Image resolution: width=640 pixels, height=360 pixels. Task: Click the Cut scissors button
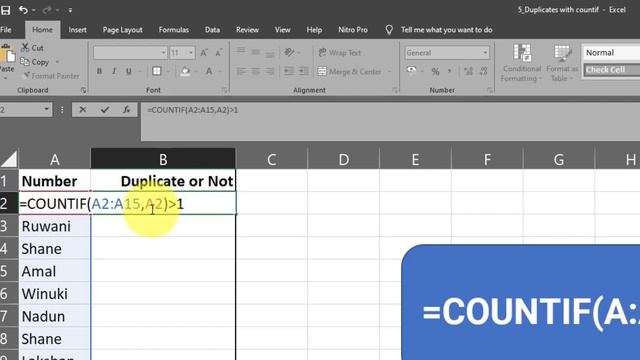point(33,48)
